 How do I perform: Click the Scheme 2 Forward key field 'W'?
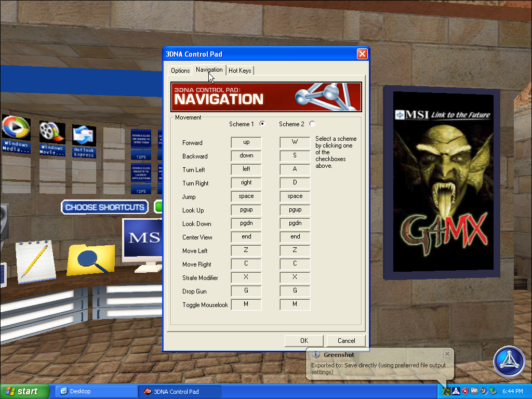tap(295, 142)
